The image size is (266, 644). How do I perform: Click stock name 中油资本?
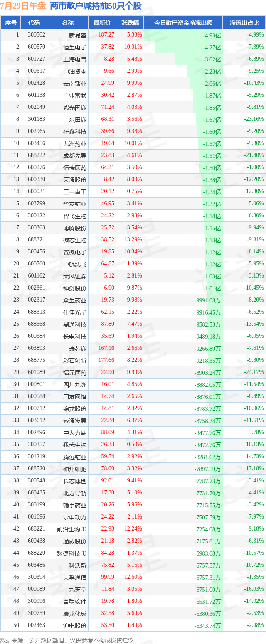tap(75, 71)
